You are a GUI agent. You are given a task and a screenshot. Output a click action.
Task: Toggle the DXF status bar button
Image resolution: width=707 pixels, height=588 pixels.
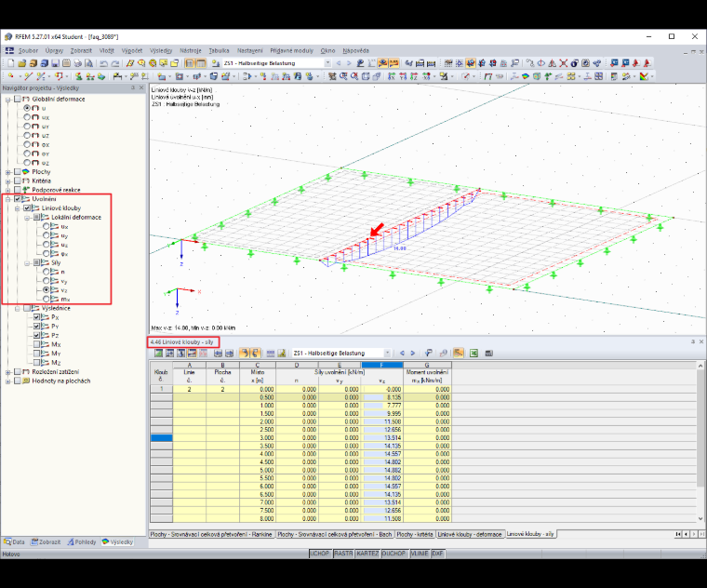[437, 554]
